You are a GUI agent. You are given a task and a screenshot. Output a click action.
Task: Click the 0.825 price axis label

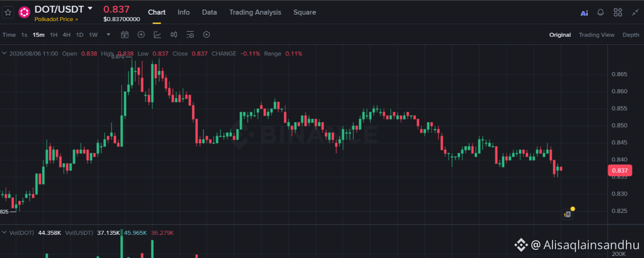(619, 211)
